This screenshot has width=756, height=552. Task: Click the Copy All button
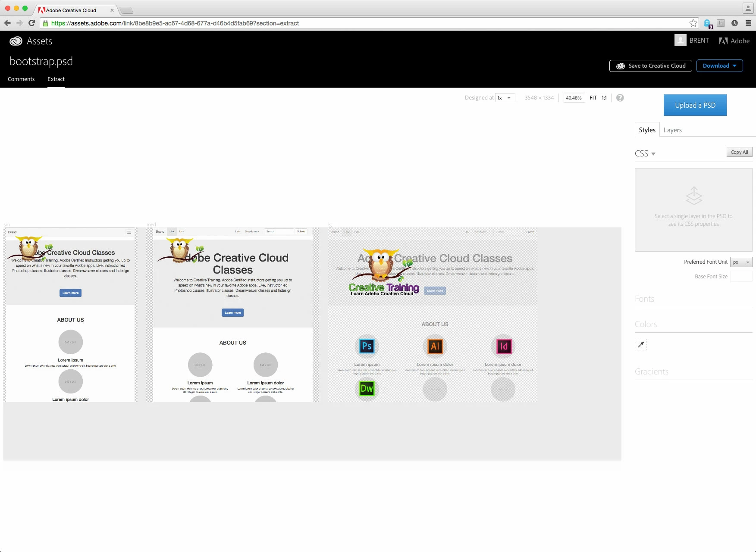[739, 152]
